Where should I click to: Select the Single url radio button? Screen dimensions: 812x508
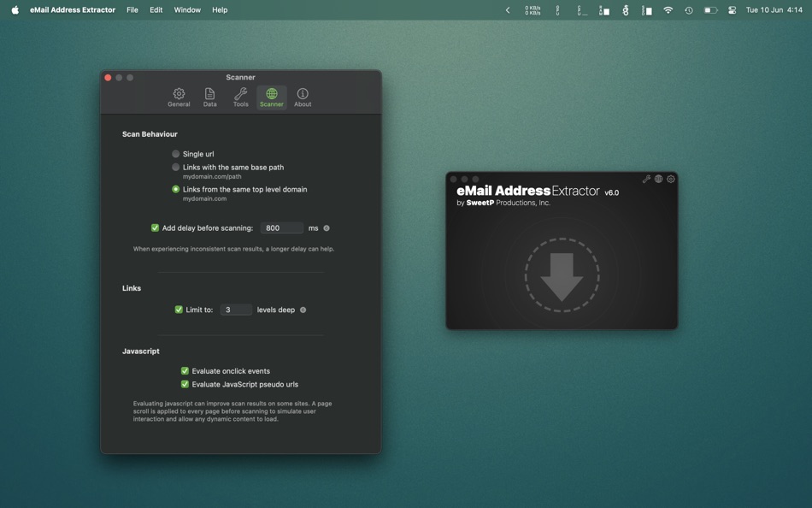click(x=176, y=154)
